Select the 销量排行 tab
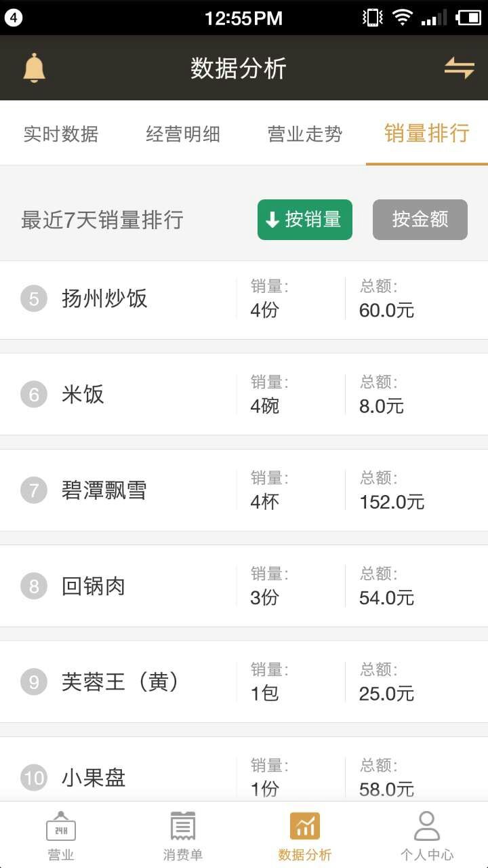The height and width of the screenshot is (868, 488). [427, 134]
